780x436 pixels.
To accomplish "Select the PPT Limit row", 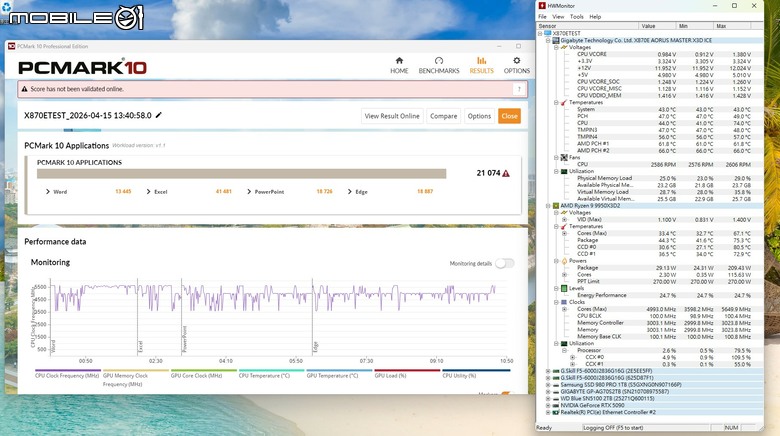I will click(664, 281).
